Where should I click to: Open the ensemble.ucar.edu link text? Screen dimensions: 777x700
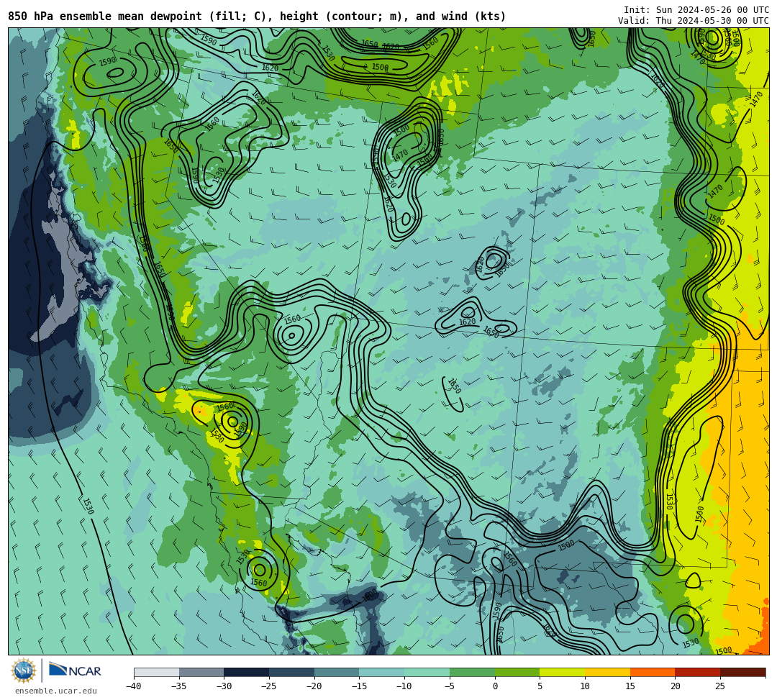(56, 691)
